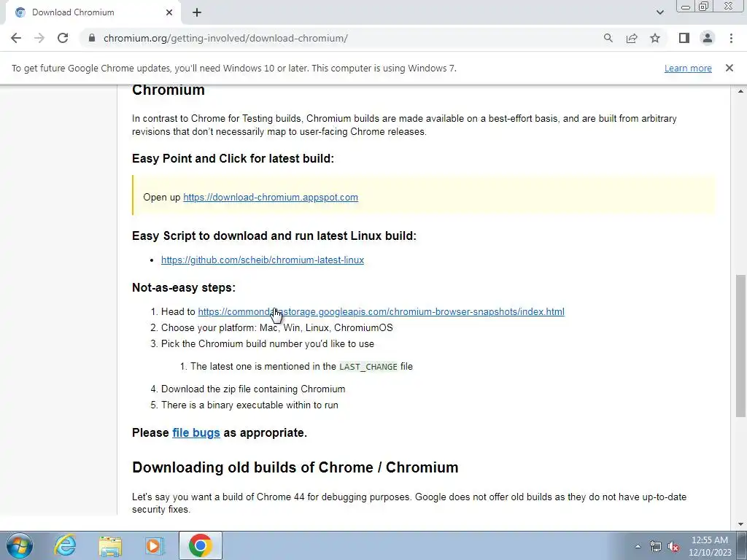Viewport: 747px width, 560px height.
Task: Go back to the previous page
Action: [16, 38]
